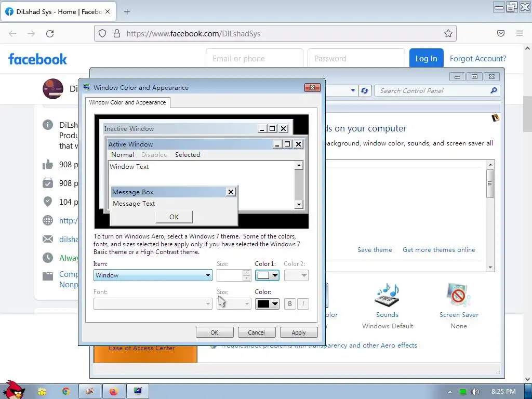Click Item Size spinner field
The height and width of the screenshot is (399, 532).
pos(234,275)
